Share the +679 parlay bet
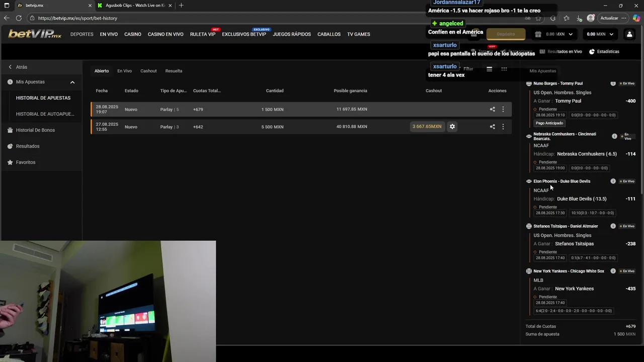The width and height of the screenshot is (644, 362). [492, 109]
